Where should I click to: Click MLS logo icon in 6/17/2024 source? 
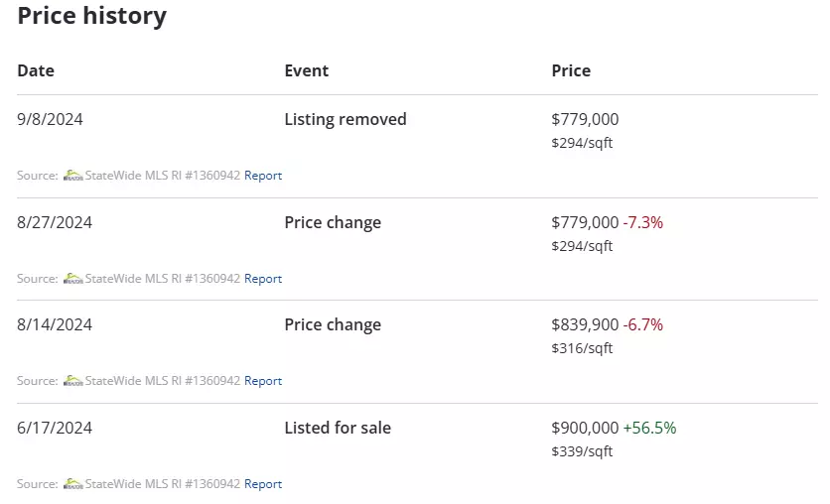tap(73, 484)
